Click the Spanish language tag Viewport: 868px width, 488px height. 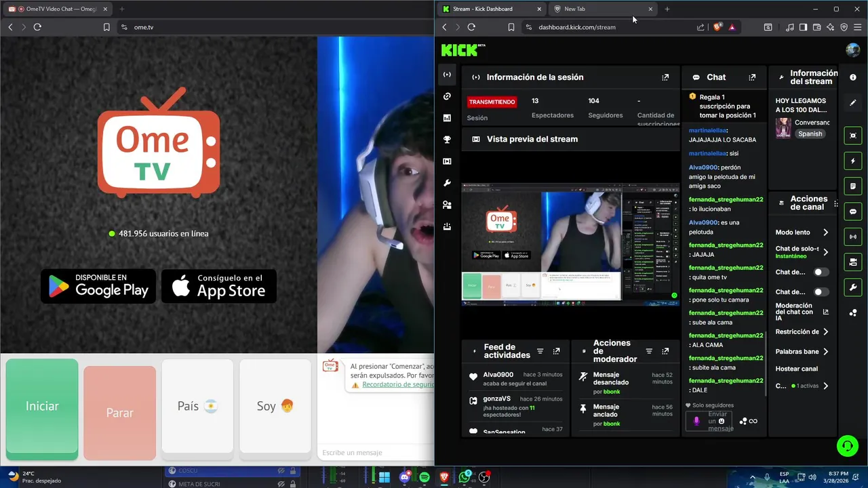(x=810, y=134)
